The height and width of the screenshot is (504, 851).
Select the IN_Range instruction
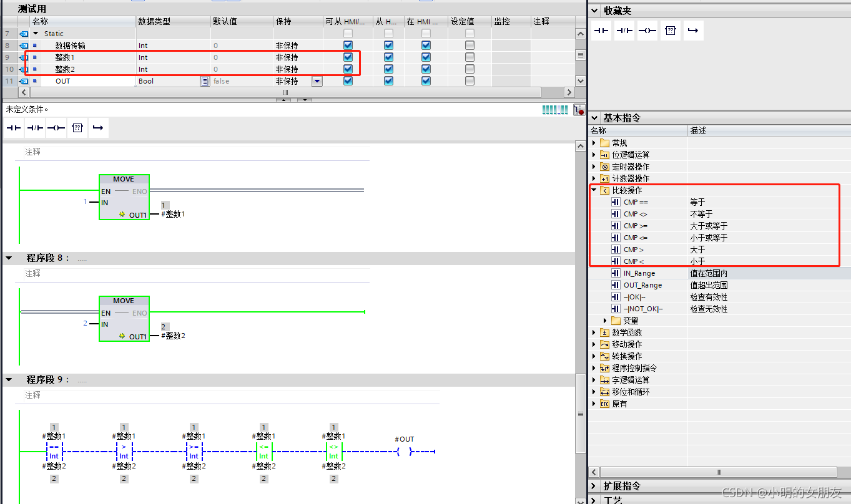(x=639, y=273)
